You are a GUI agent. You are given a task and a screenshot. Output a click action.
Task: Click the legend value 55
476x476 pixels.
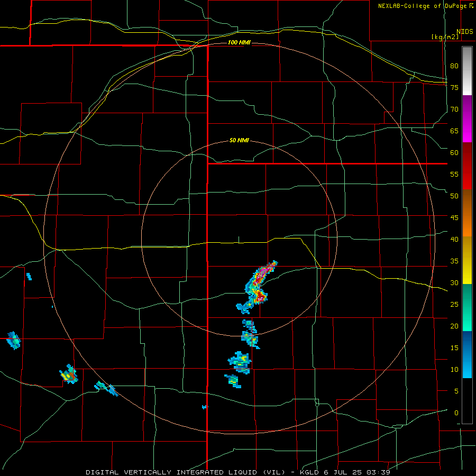coord(454,175)
